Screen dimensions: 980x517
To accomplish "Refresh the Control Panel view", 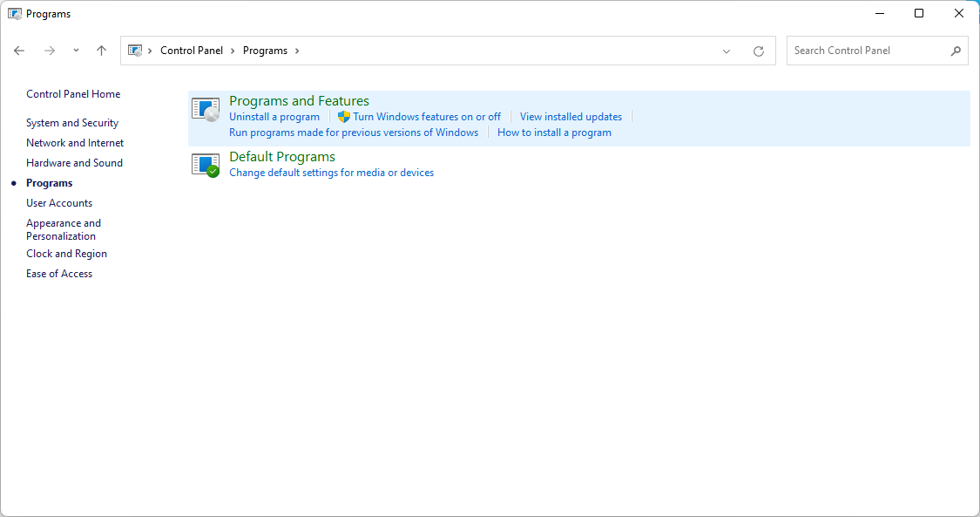I will tap(758, 51).
